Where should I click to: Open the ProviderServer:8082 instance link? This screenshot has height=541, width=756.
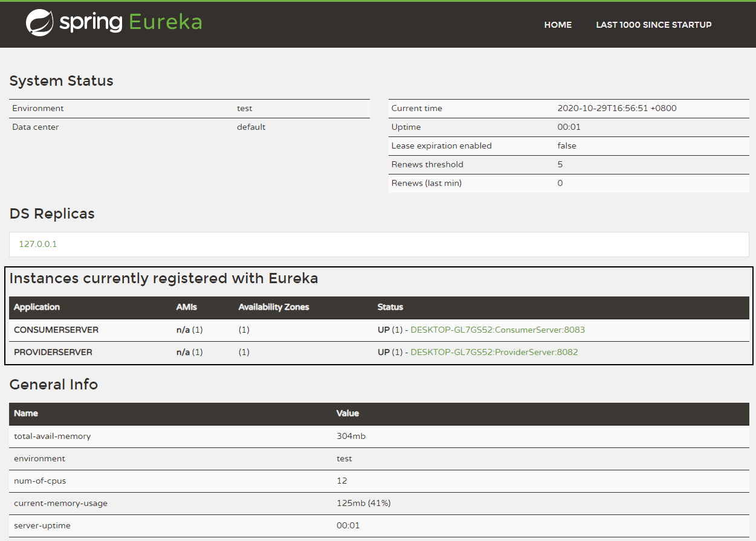[x=494, y=352]
